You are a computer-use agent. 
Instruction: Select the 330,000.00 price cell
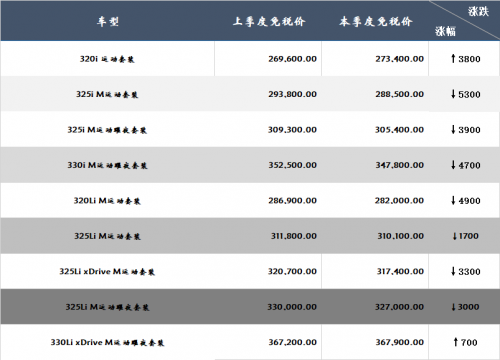tap(292, 307)
